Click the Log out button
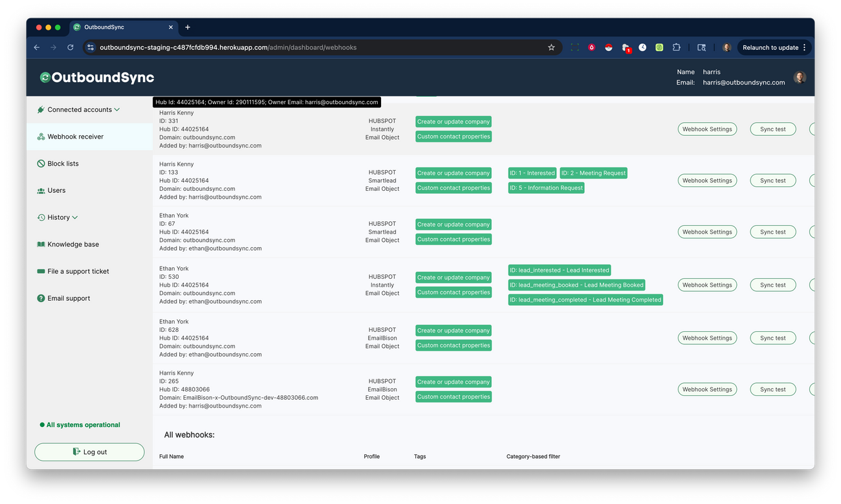 click(x=89, y=452)
